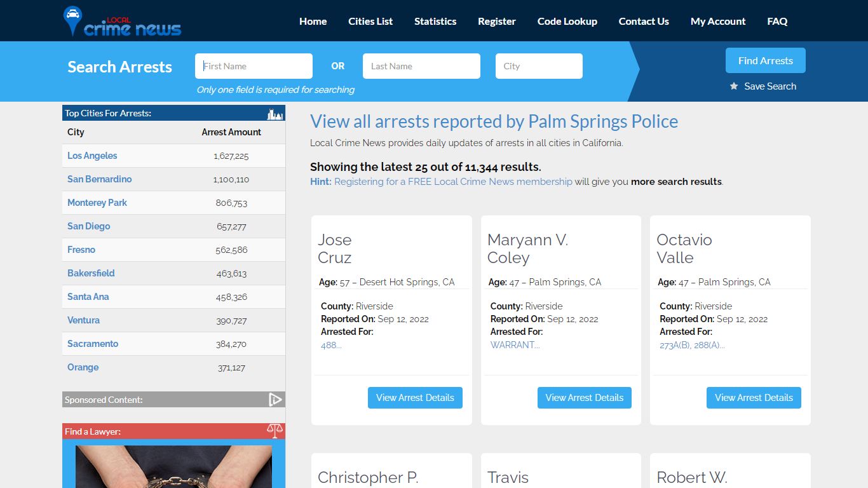
Task: Open the Cities List page
Action: click(370, 21)
